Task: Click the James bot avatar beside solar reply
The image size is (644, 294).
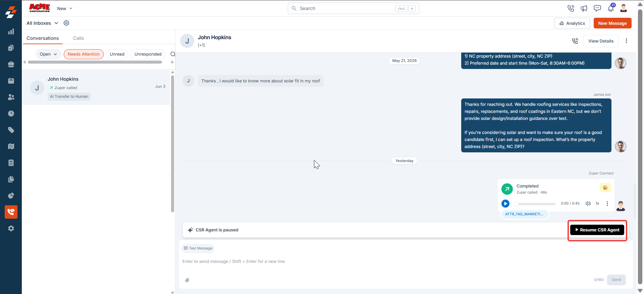Action: click(x=621, y=146)
